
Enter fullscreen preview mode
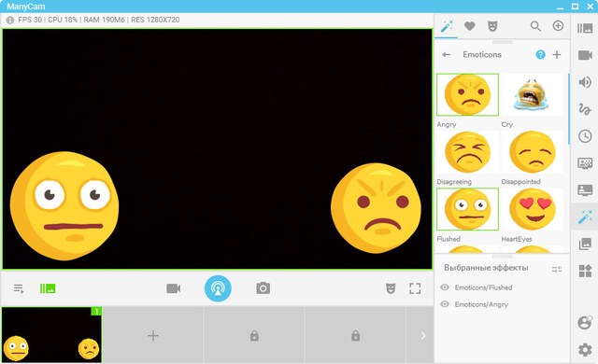[415, 288]
